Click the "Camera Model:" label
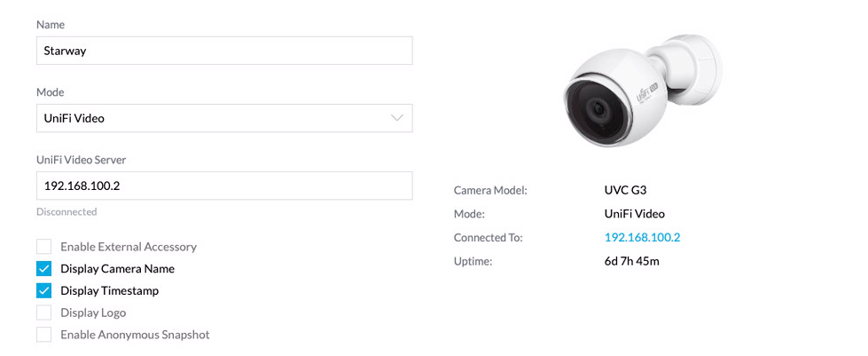Image resolution: width=868 pixels, height=356 pixels. tap(490, 190)
